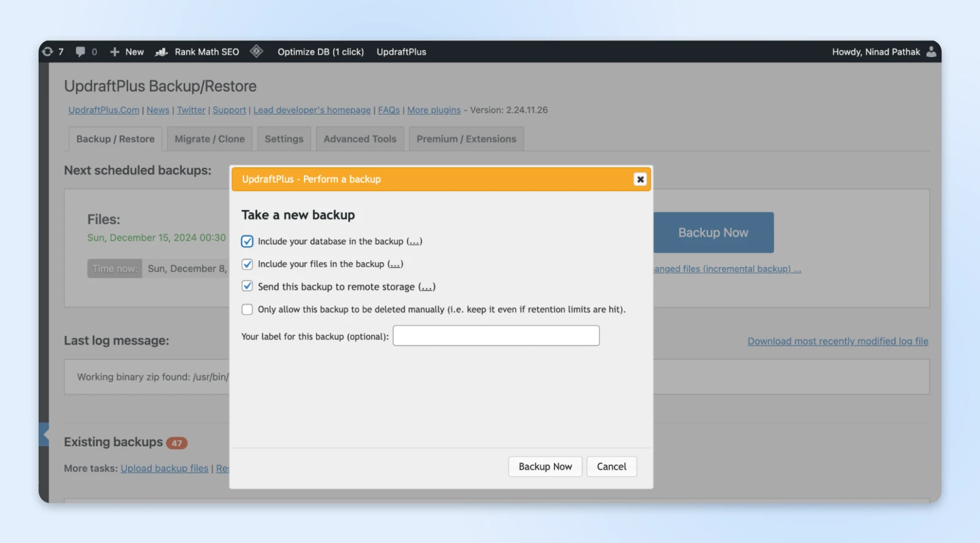Click the large blue Backup Now button
The width and height of the screenshot is (980, 543).
point(714,233)
